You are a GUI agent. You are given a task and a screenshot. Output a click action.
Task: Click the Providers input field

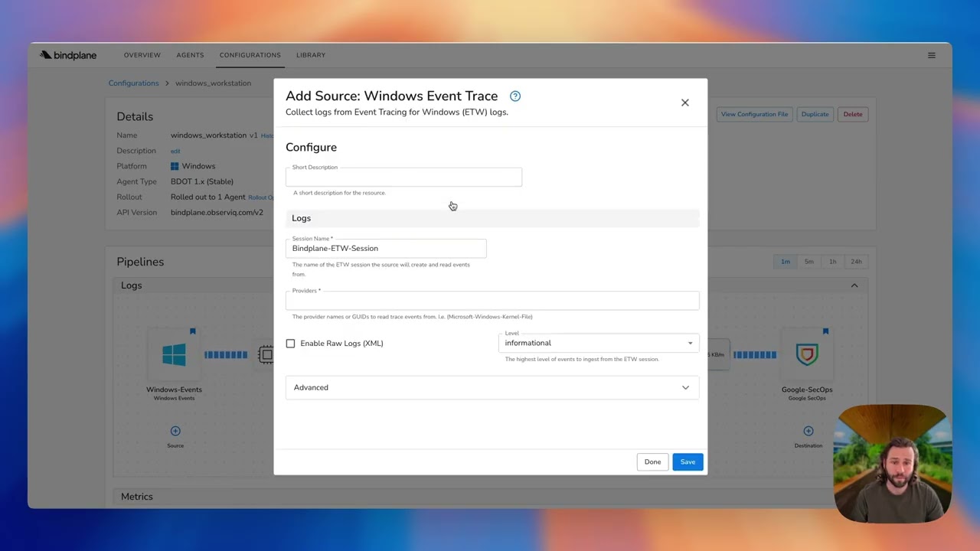[492, 301]
